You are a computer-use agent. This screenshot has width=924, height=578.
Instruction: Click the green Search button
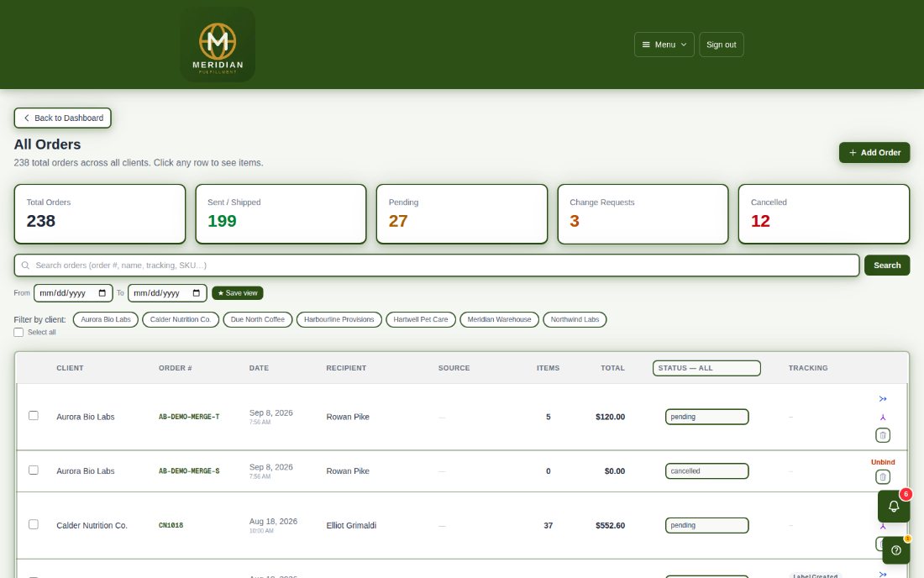click(x=887, y=265)
